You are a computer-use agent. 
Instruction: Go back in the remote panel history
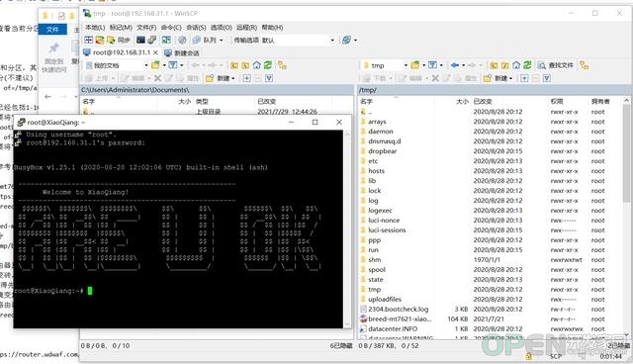455,65
